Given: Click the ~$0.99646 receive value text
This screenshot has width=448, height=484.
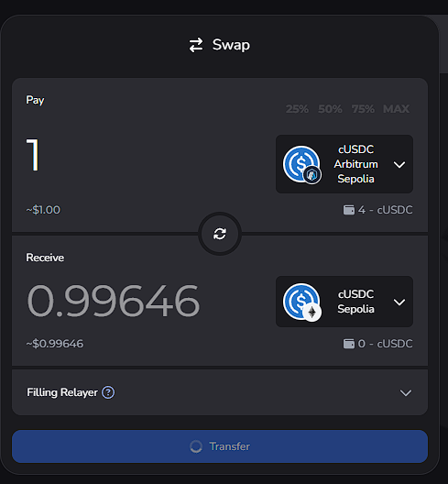Looking at the screenshot, I should tap(55, 344).
